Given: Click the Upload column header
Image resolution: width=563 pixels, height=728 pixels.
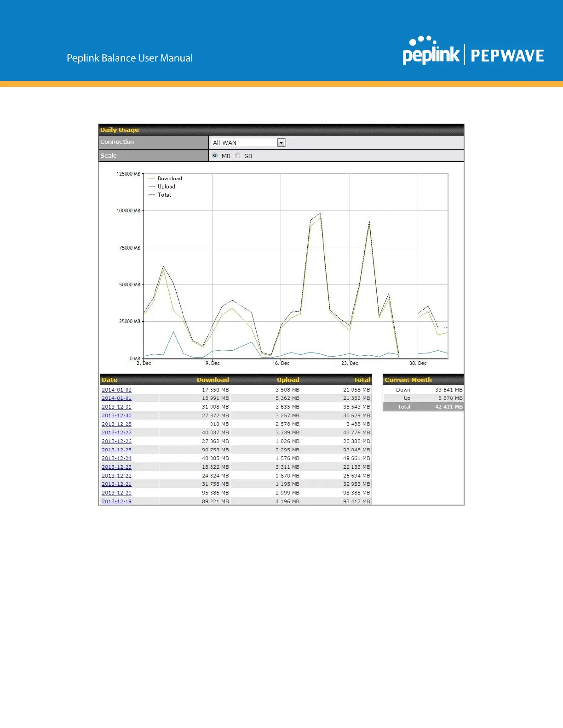Looking at the screenshot, I should (288, 380).
